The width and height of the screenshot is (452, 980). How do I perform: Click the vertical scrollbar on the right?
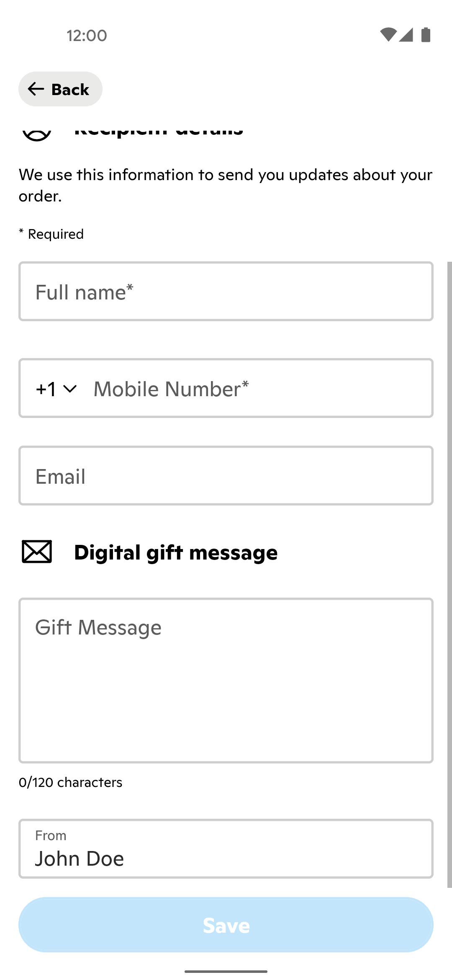(449, 574)
